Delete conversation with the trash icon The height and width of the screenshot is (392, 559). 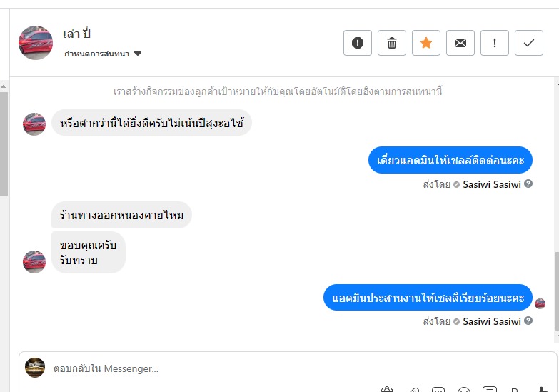coord(392,43)
